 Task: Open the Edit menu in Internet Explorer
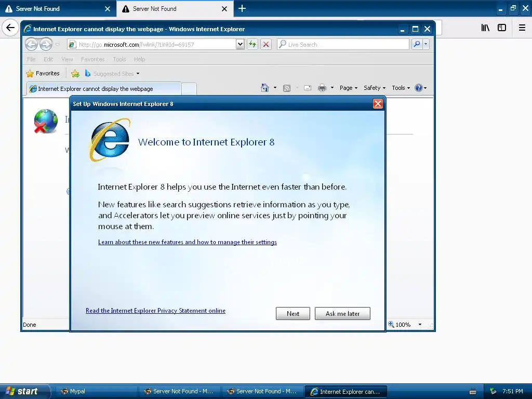[x=48, y=59]
